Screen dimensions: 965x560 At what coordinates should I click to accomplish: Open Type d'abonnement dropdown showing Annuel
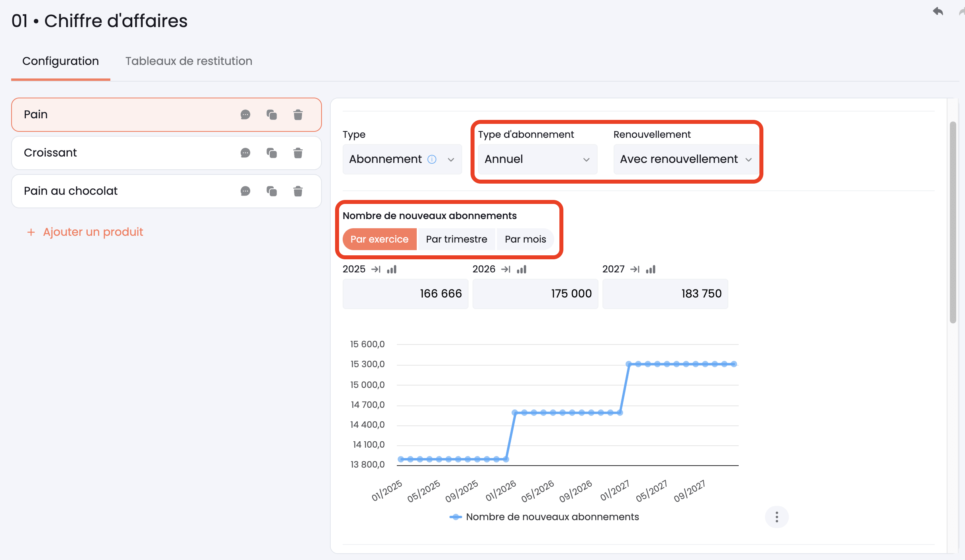[x=537, y=159]
